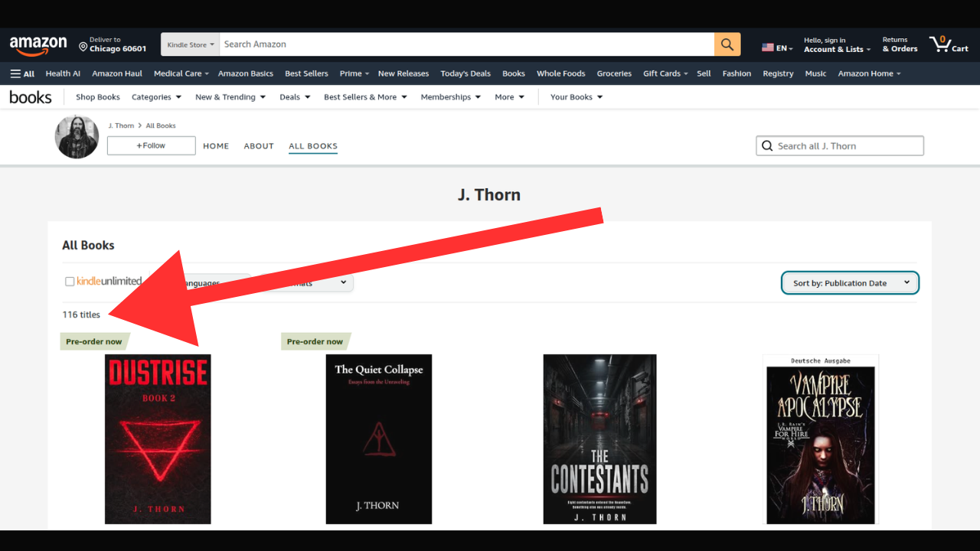
Task: Expand the More submenu
Action: pyautogui.click(x=510, y=97)
